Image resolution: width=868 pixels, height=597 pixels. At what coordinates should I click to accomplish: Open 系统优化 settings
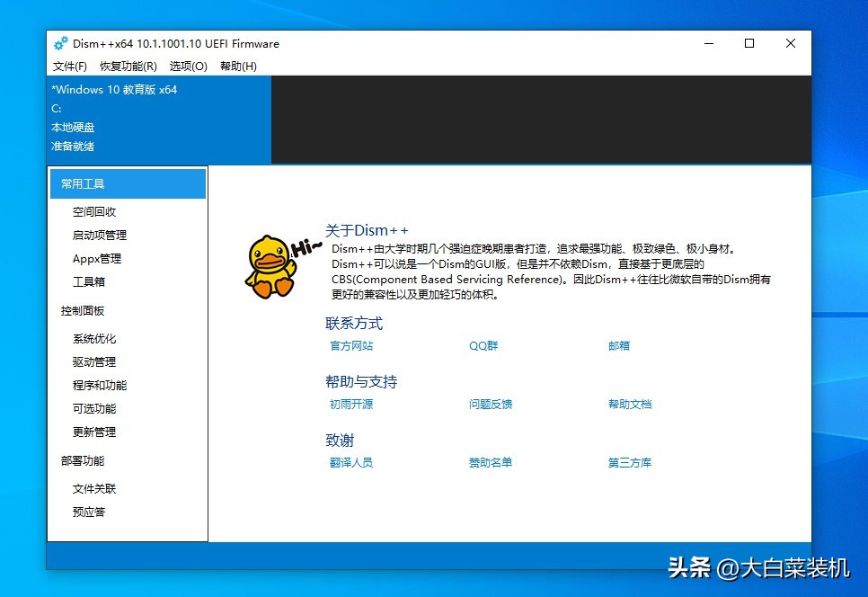93,338
